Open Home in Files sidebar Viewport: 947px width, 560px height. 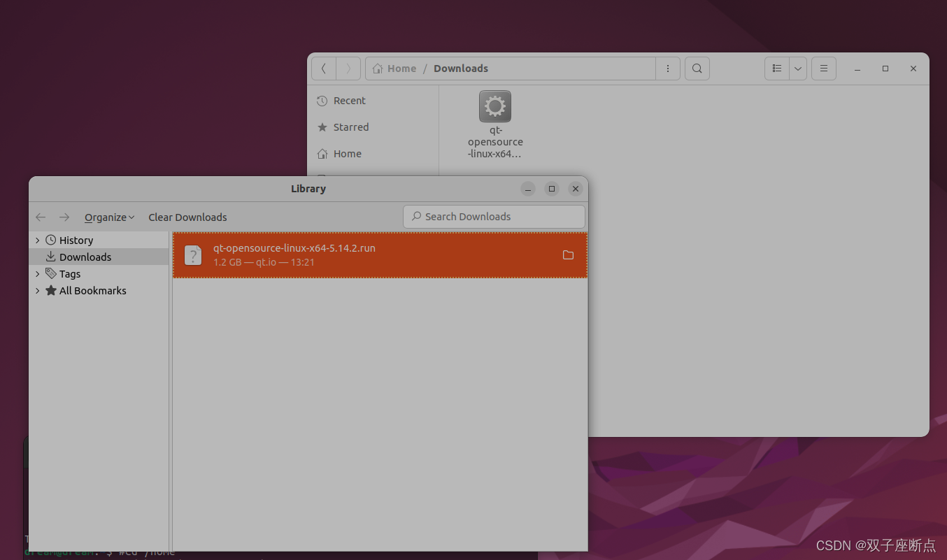pyautogui.click(x=372, y=154)
